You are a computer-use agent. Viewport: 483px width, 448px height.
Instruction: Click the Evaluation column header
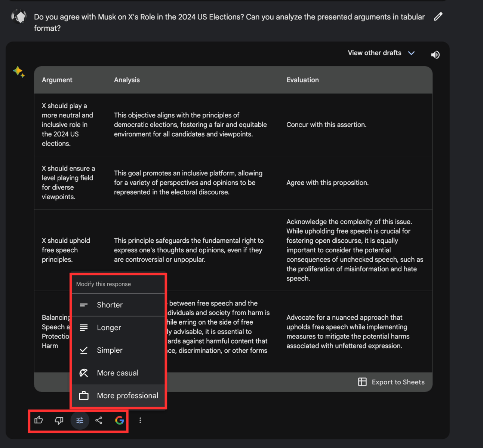pyautogui.click(x=302, y=80)
